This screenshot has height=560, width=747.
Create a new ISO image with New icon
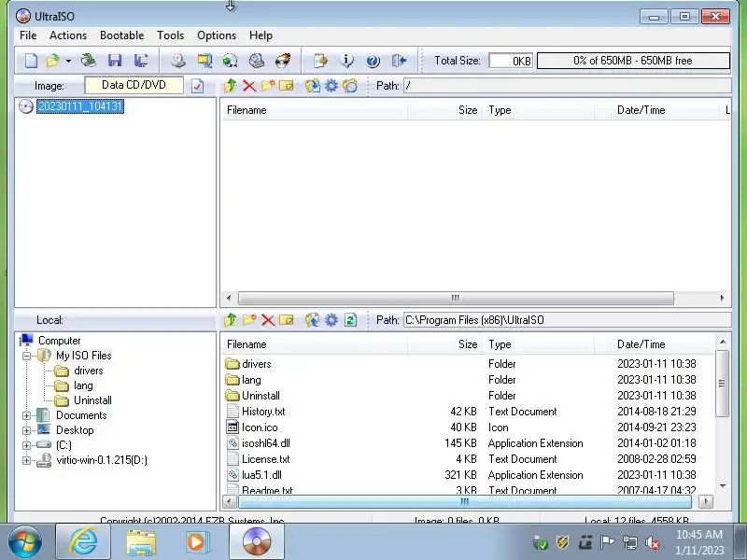tap(31, 61)
